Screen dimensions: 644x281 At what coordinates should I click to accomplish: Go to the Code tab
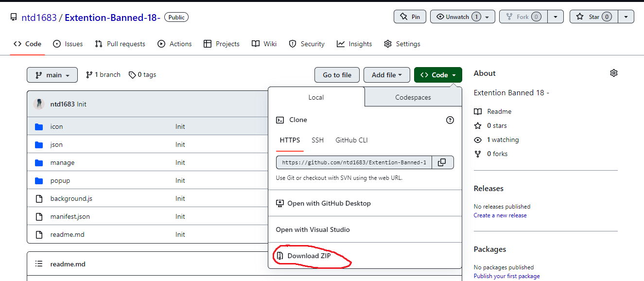pos(27,44)
